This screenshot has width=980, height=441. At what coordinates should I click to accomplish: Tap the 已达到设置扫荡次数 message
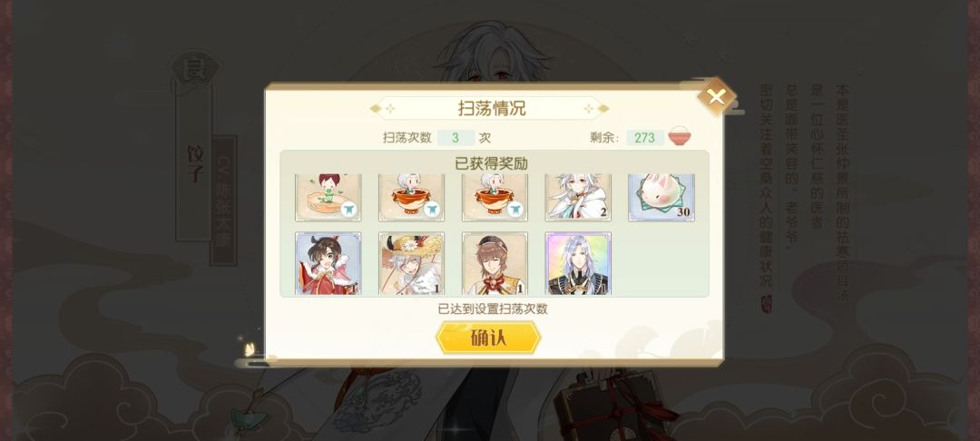tap(493, 309)
